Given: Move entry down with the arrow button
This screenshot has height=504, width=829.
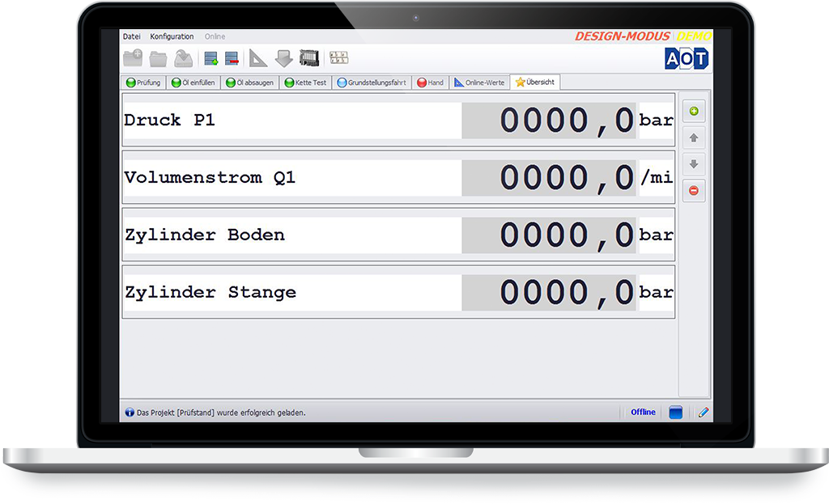Looking at the screenshot, I should (694, 164).
